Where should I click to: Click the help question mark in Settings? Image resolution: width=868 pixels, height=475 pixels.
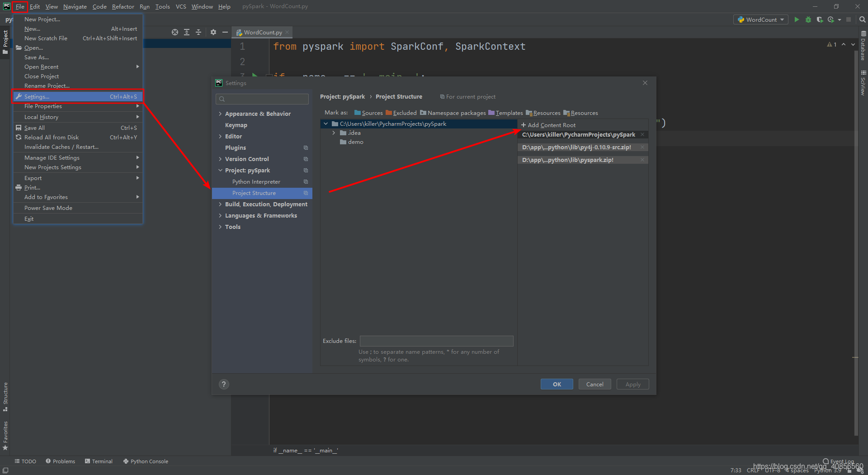click(x=224, y=384)
